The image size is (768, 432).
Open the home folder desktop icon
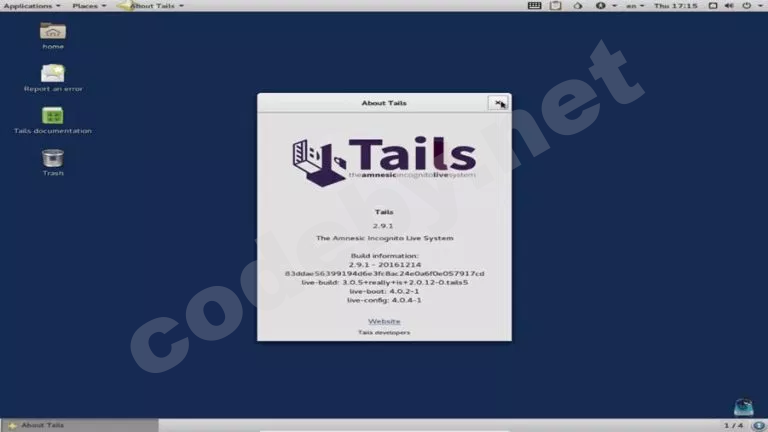[x=53, y=36]
